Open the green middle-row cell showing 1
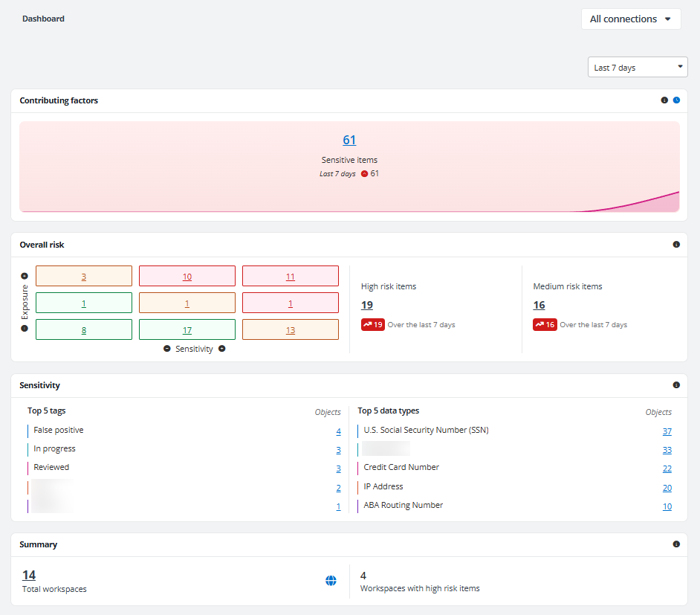Screen dimensions: 700x615 tap(84, 303)
